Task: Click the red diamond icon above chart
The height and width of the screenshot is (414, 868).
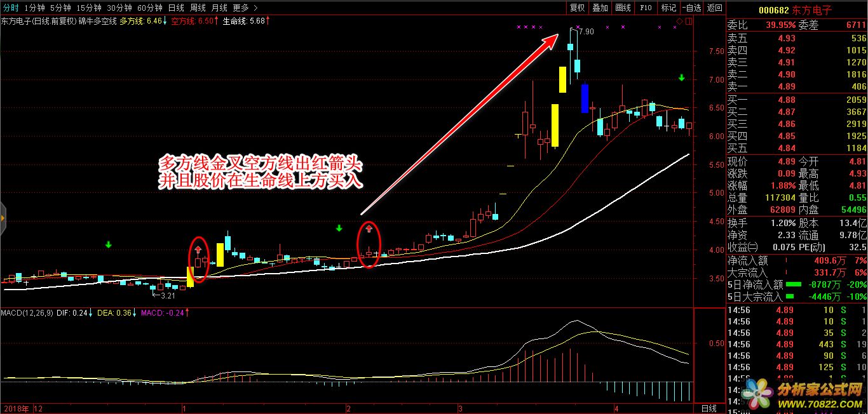Action: 680,22
